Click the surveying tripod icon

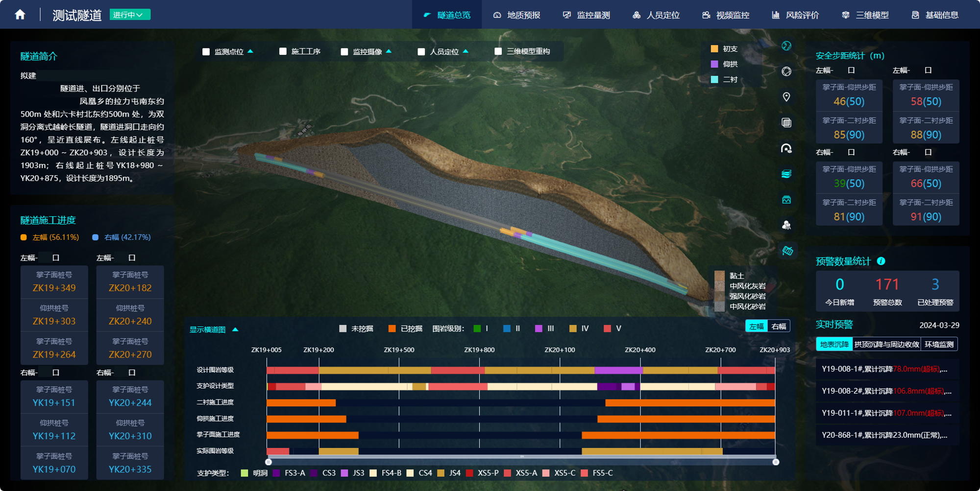pyautogui.click(x=786, y=225)
